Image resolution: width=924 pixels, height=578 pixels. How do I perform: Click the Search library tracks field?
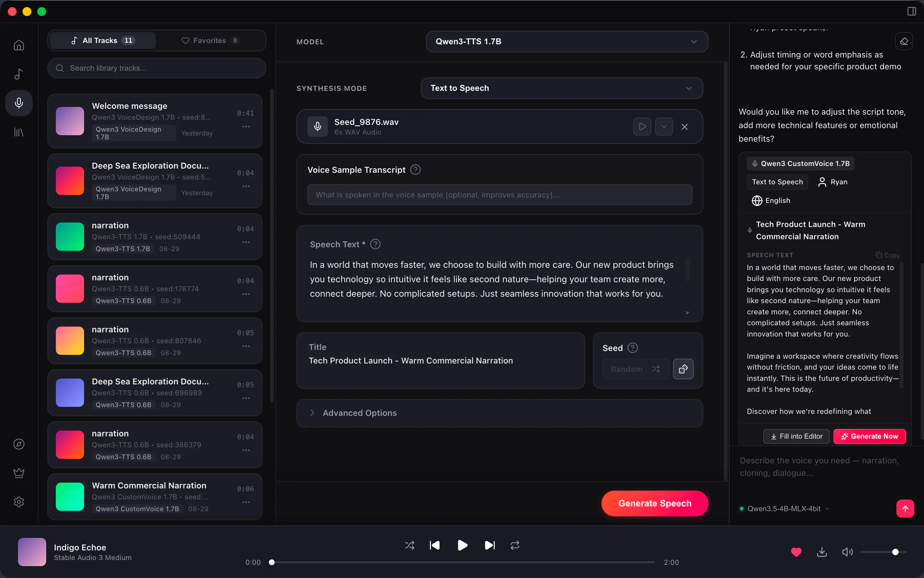pos(157,68)
